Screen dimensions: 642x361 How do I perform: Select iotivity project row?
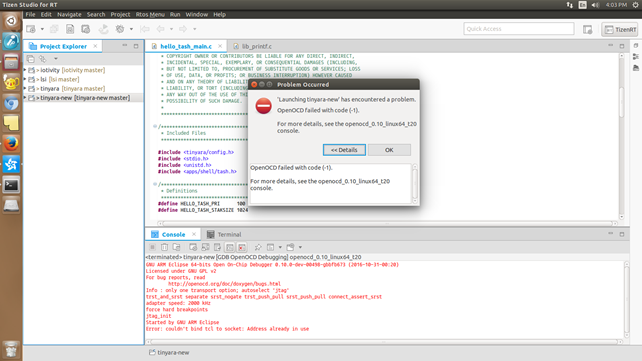84,70
